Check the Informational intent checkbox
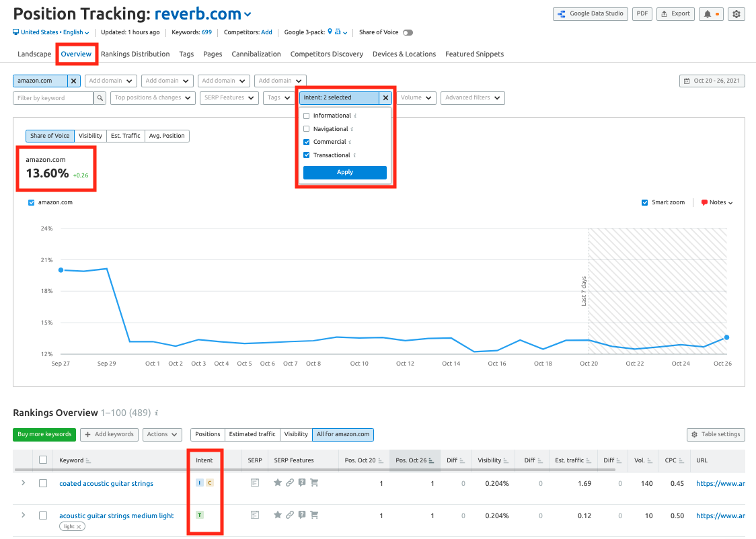This screenshot has height=539, width=756. tap(307, 116)
